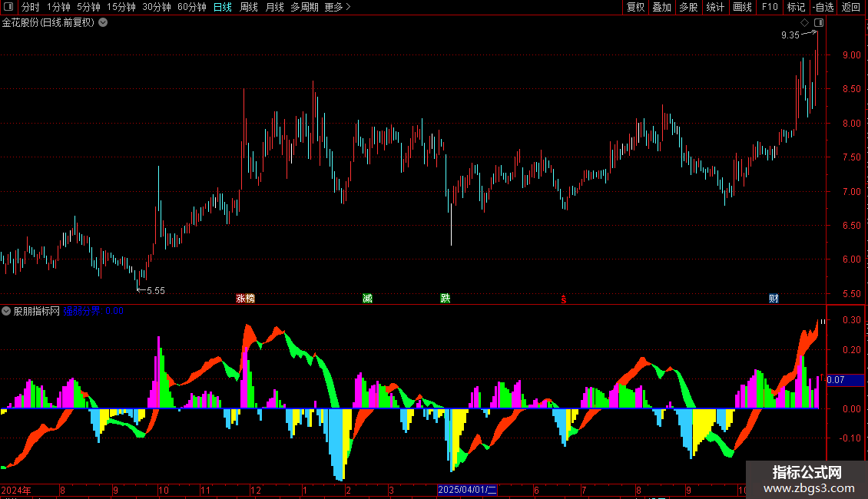Switch to the 15分钟 timeframe

[121, 7]
